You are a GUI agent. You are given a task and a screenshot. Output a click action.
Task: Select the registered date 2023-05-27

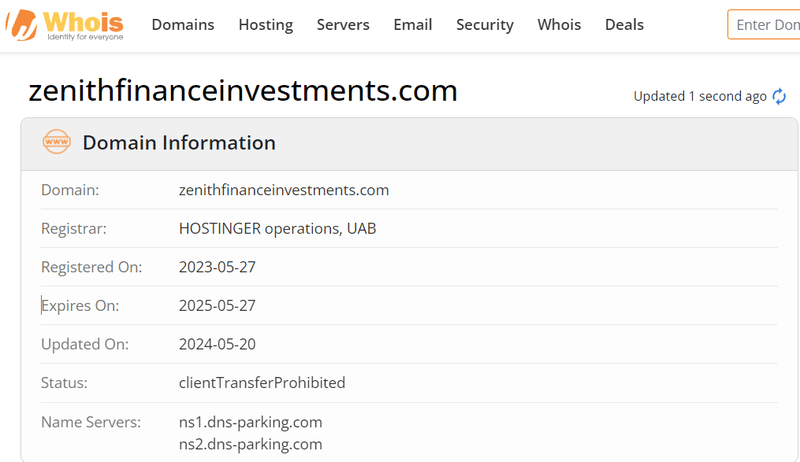(x=217, y=267)
